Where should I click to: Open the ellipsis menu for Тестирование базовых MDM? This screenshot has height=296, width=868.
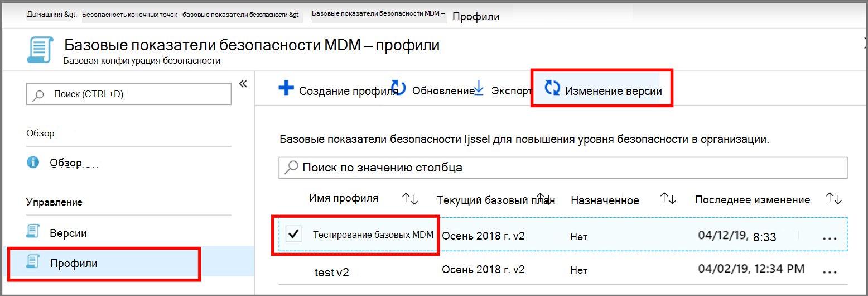(830, 238)
